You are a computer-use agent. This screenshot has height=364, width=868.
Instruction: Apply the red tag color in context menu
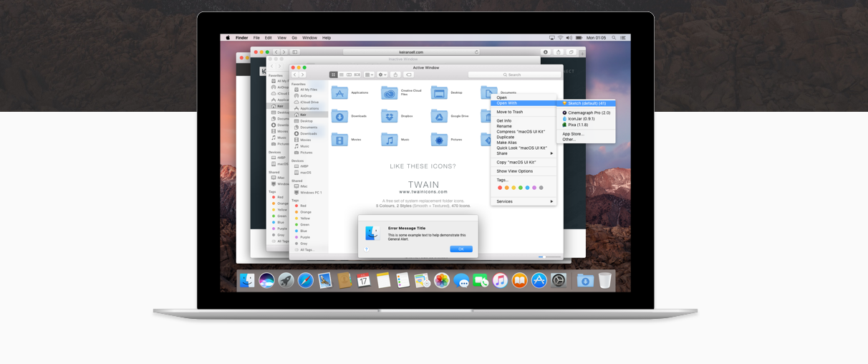click(x=500, y=188)
